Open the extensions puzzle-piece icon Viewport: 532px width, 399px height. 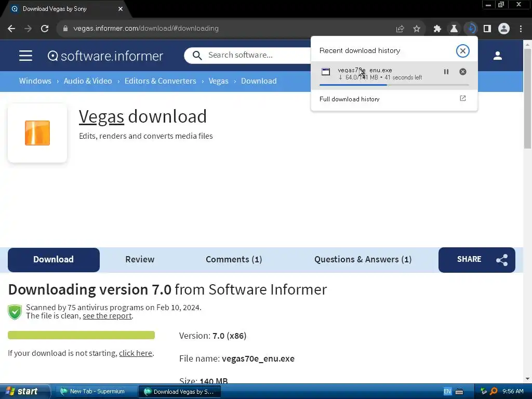point(437,29)
